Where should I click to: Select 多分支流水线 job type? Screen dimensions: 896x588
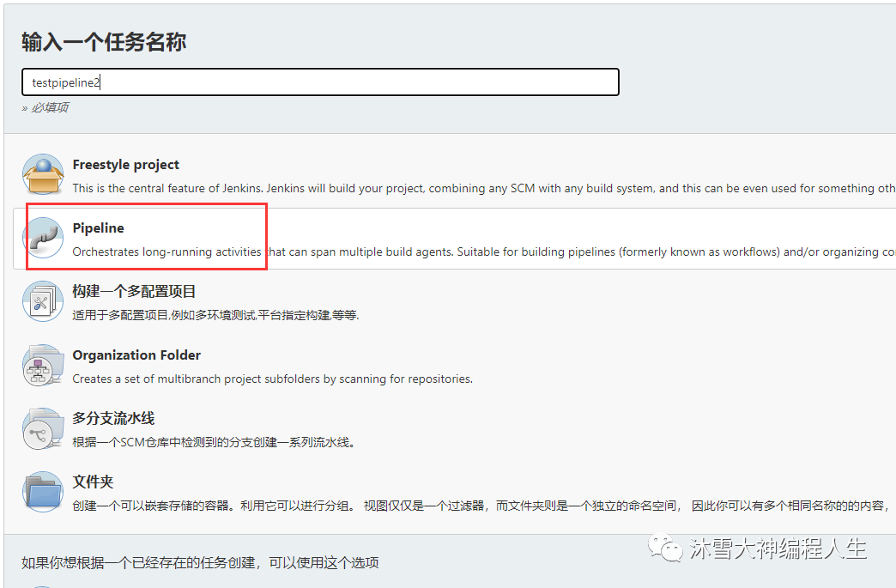[x=113, y=418]
